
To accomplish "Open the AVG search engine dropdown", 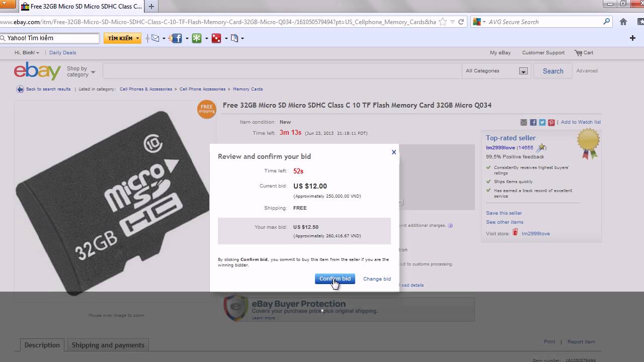I will coord(478,22).
